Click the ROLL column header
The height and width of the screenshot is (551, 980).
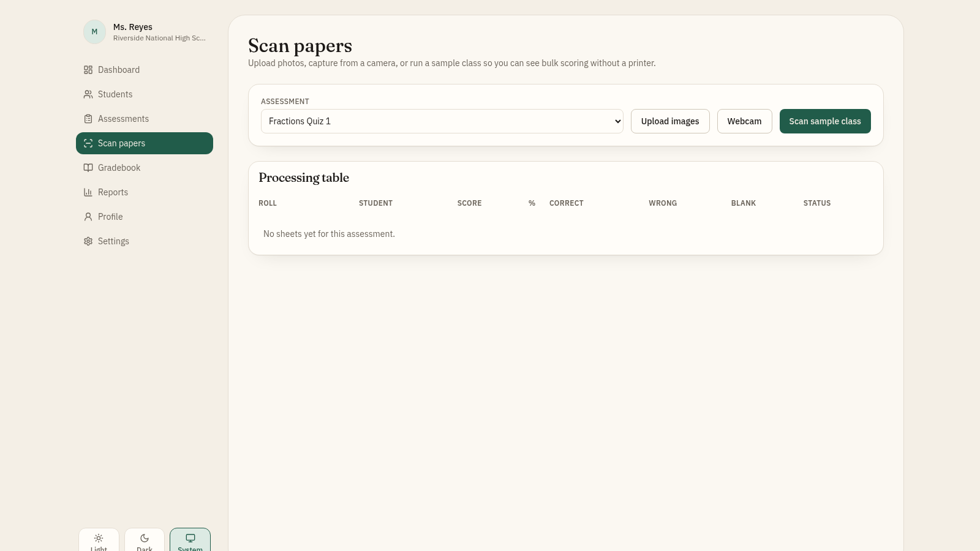[268, 203]
